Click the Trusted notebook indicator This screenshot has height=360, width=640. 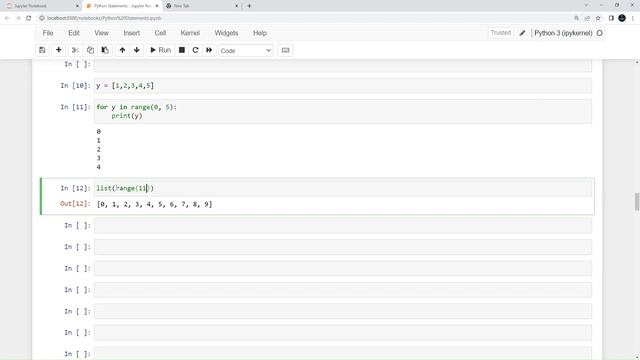coord(500,33)
